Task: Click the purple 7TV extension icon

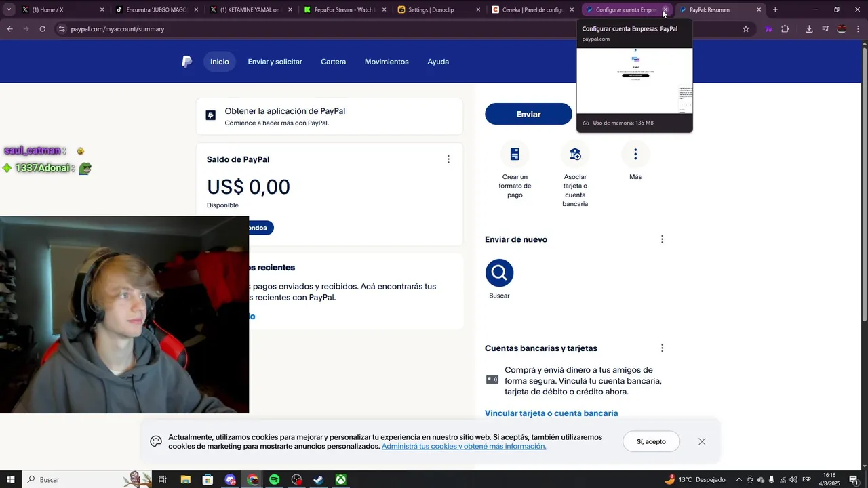Action: [x=768, y=29]
